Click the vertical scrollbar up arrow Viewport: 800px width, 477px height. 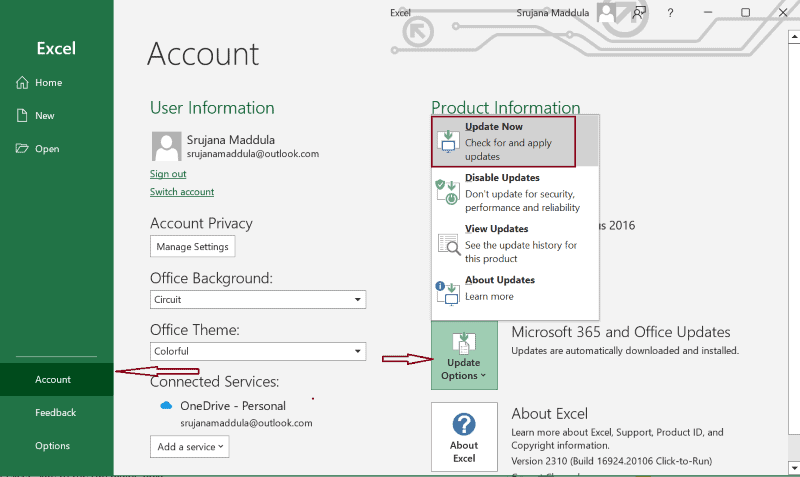click(x=794, y=37)
